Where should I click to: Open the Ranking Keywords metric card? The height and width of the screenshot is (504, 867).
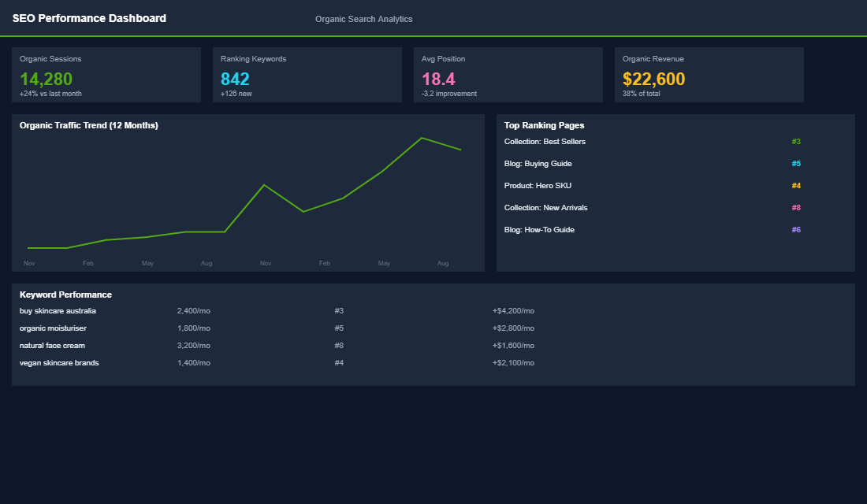click(307, 75)
